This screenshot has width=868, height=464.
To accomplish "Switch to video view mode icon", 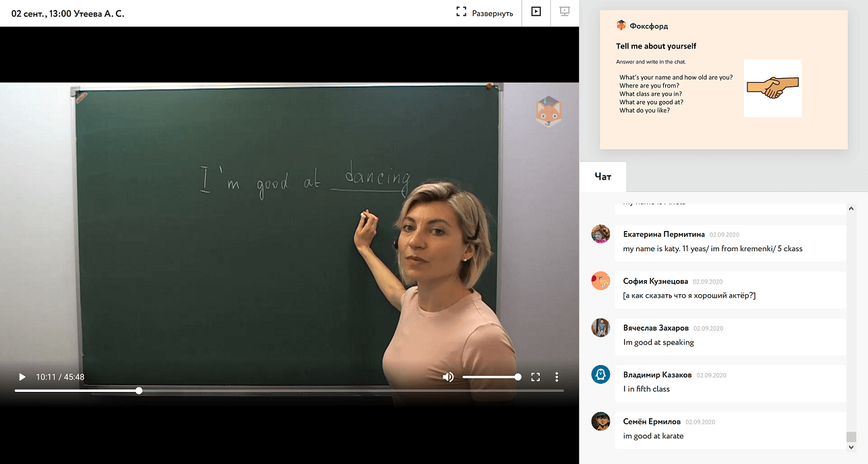I will [536, 12].
